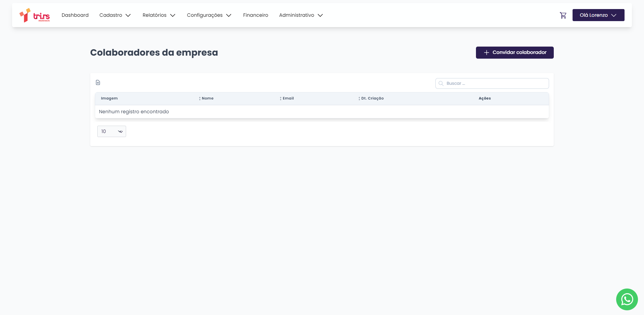The width and height of the screenshot is (644, 315).
Task: Open the Configurações dropdown
Action: [209, 15]
